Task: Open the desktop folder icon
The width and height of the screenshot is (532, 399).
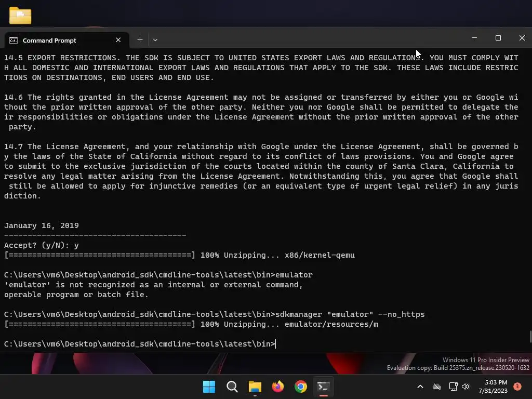Action: (20, 16)
